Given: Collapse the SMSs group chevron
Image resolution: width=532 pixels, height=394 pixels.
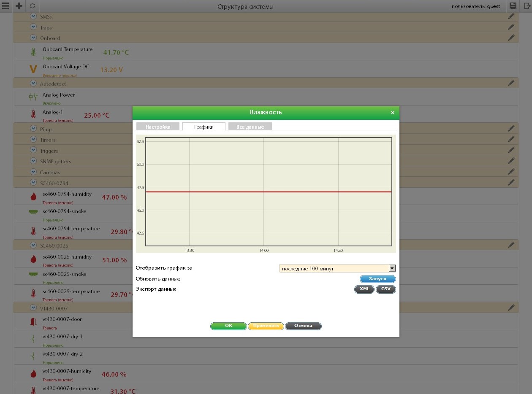Looking at the screenshot, I should pyautogui.click(x=33, y=16).
